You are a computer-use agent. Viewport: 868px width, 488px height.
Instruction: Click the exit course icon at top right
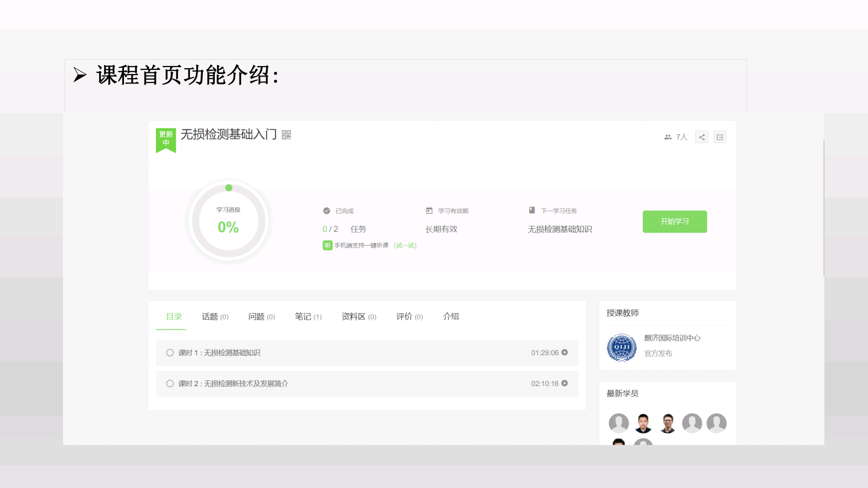point(719,137)
